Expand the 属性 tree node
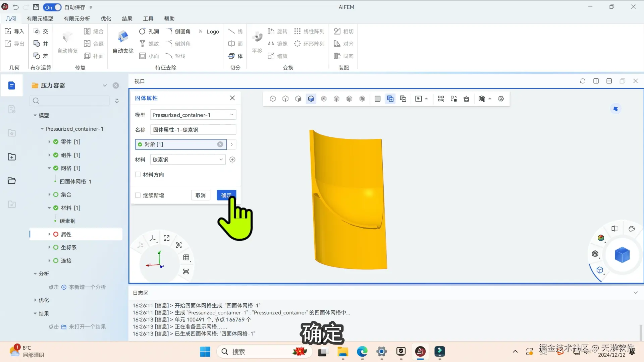 (49, 234)
